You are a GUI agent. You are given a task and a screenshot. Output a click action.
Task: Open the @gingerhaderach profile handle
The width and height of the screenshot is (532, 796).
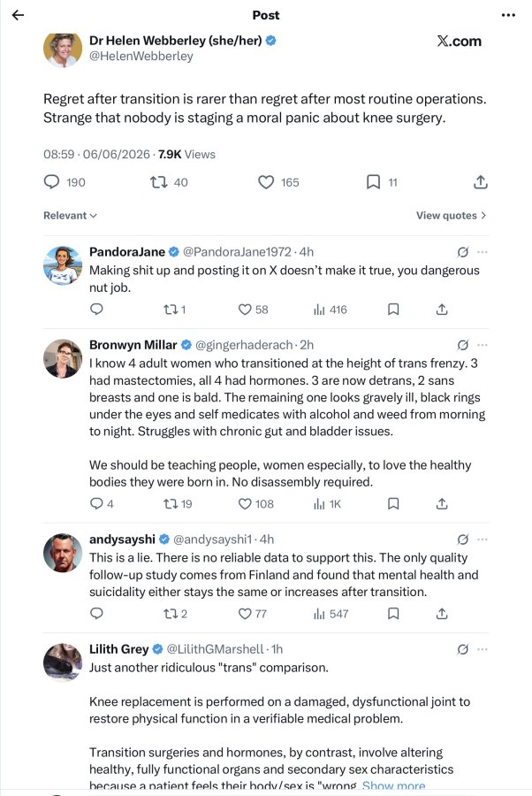click(244, 345)
